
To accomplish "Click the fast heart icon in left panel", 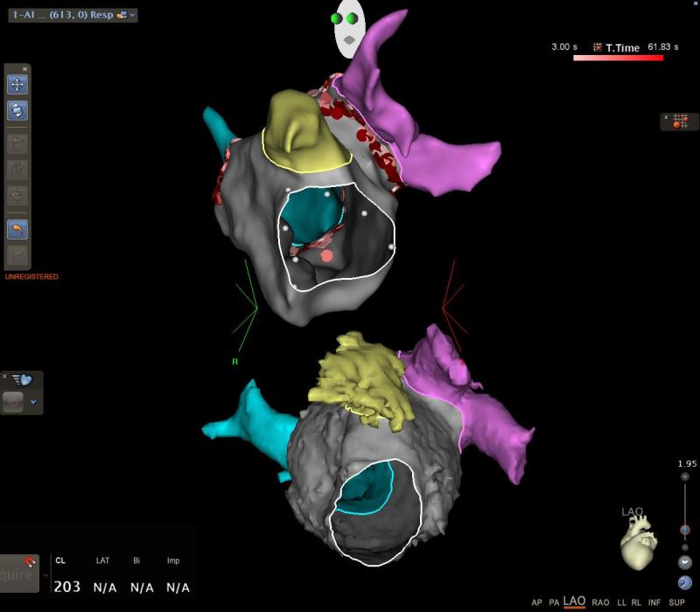I will (x=19, y=379).
